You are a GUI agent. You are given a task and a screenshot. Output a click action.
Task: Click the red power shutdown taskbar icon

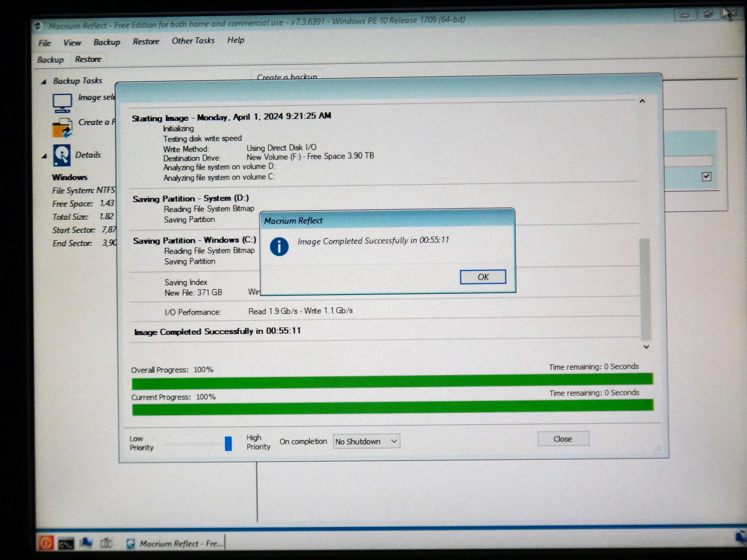(46, 543)
